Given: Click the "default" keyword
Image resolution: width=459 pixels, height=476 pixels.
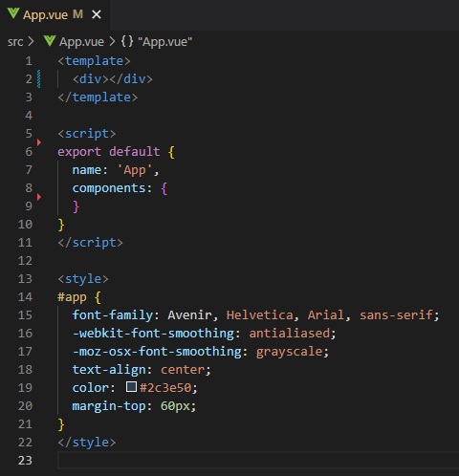Looking at the screenshot, I should click(x=135, y=151).
